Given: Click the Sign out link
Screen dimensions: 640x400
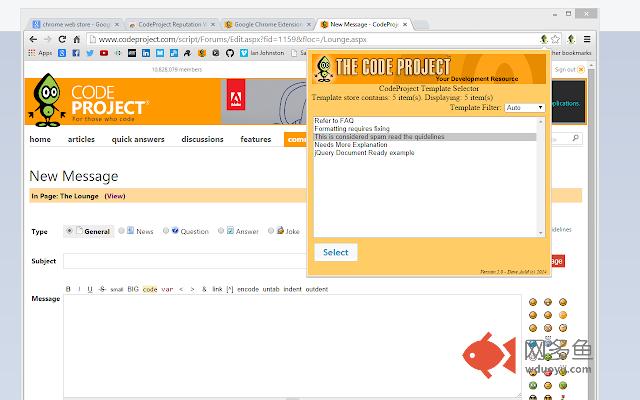Looking at the screenshot, I should [x=565, y=69].
